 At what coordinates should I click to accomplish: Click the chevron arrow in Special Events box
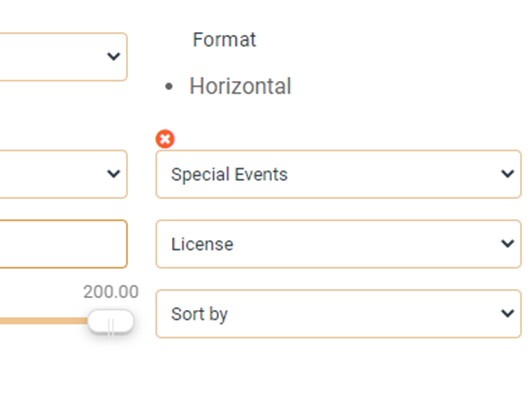tap(508, 174)
